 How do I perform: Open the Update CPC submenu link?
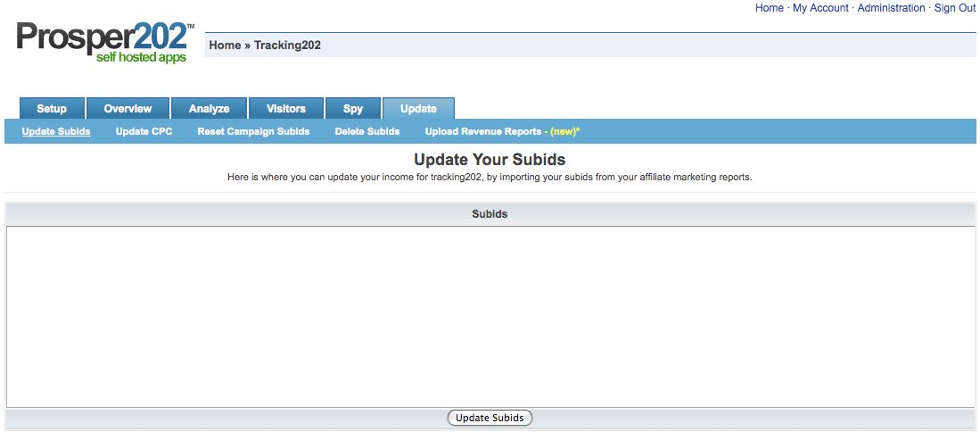pyautogui.click(x=144, y=131)
